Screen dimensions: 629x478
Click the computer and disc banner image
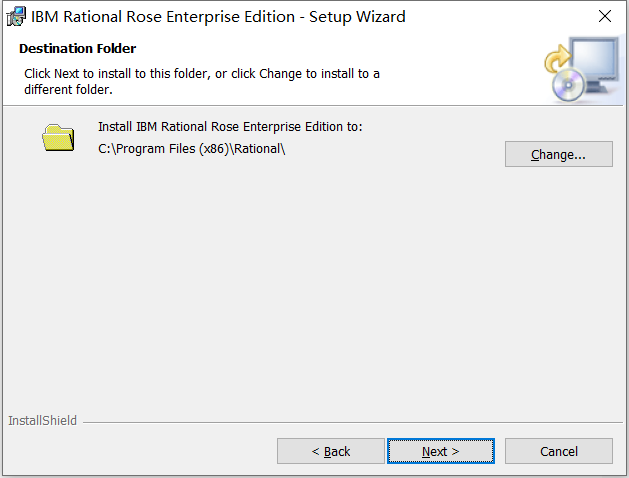tap(582, 69)
